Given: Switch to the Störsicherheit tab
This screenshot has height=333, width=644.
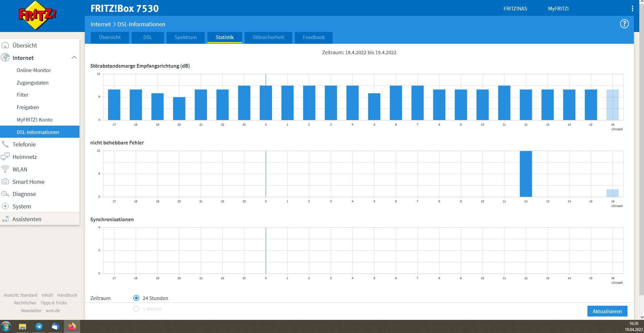Looking at the screenshot, I should (268, 37).
